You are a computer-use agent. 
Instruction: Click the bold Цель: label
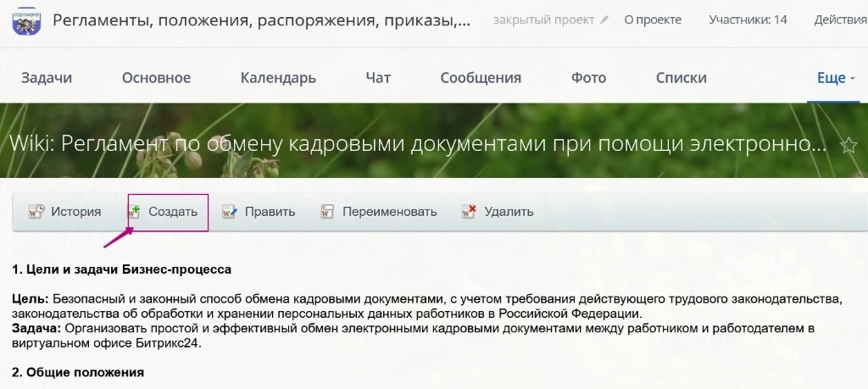(x=31, y=299)
